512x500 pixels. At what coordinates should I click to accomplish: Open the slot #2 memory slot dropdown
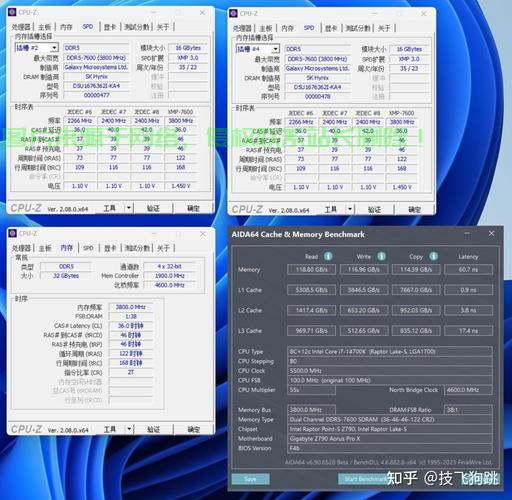click(54, 48)
